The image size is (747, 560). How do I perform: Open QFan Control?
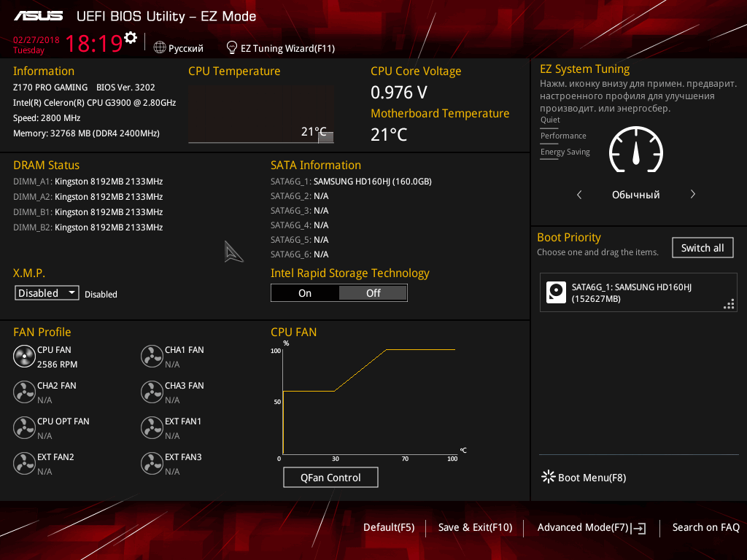tap(330, 477)
